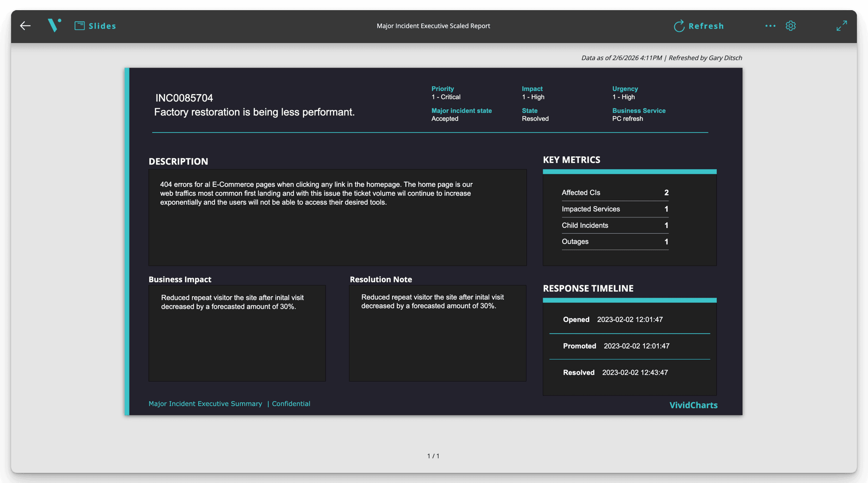Viewport: 868px width, 483px height.
Task: Click the Priority field label
Action: pyautogui.click(x=443, y=89)
